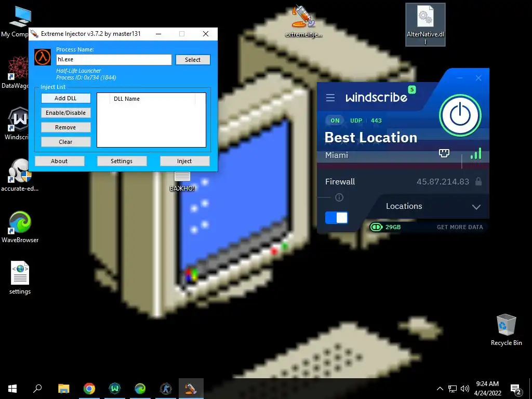Click the Clear button in Inject List
The width and height of the screenshot is (532, 399).
66,142
